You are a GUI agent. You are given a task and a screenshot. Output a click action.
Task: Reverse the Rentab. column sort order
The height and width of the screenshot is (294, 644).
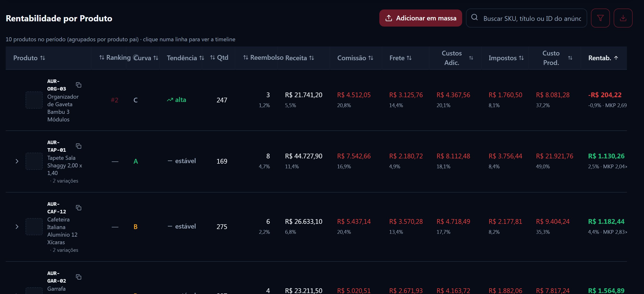pos(603,58)
